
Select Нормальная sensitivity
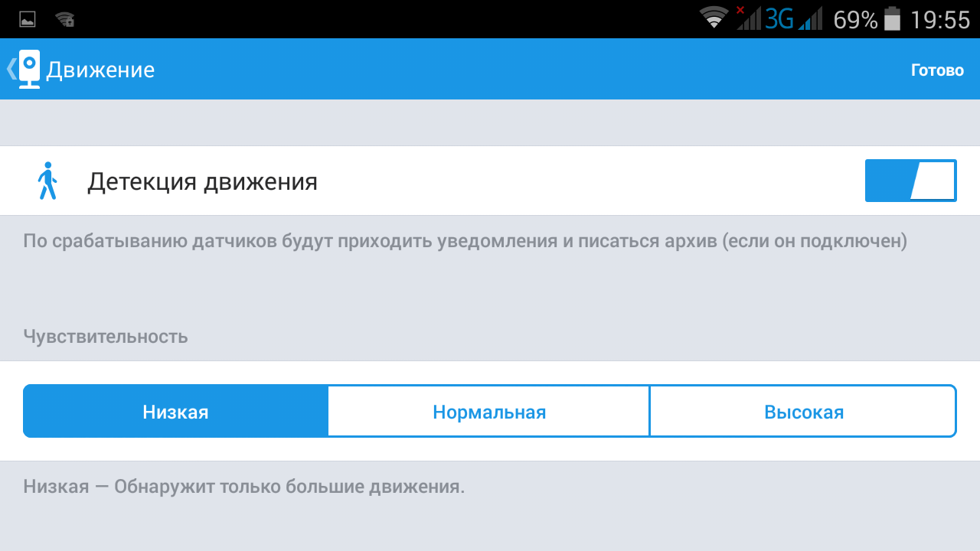tap(489, 412)
